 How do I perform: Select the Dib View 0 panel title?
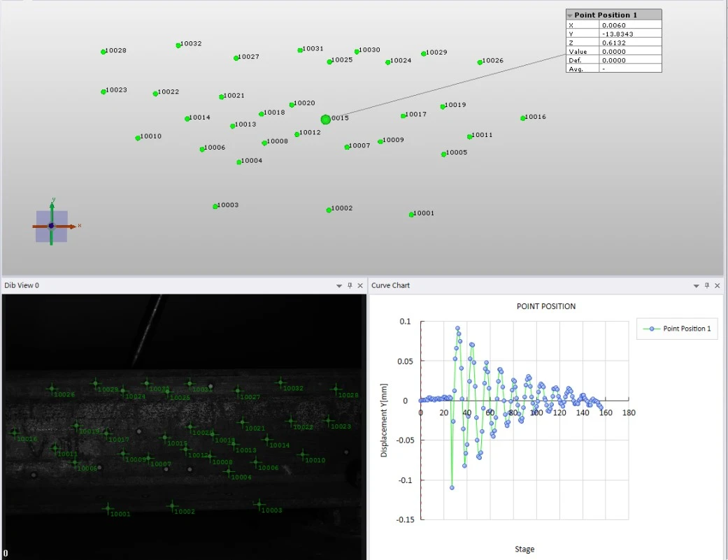point(22,285)
